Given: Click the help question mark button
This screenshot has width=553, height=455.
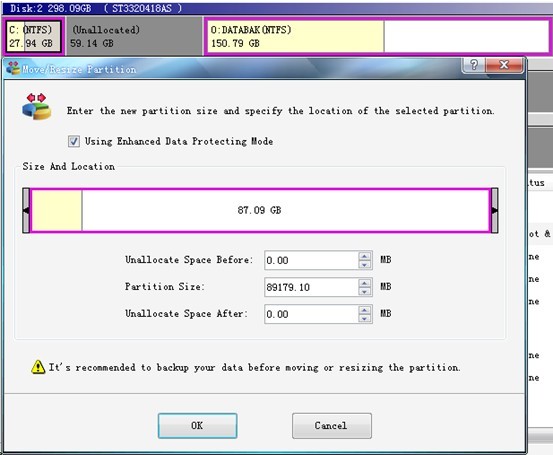Looking at the screenshot, I should tap(474, 65).
